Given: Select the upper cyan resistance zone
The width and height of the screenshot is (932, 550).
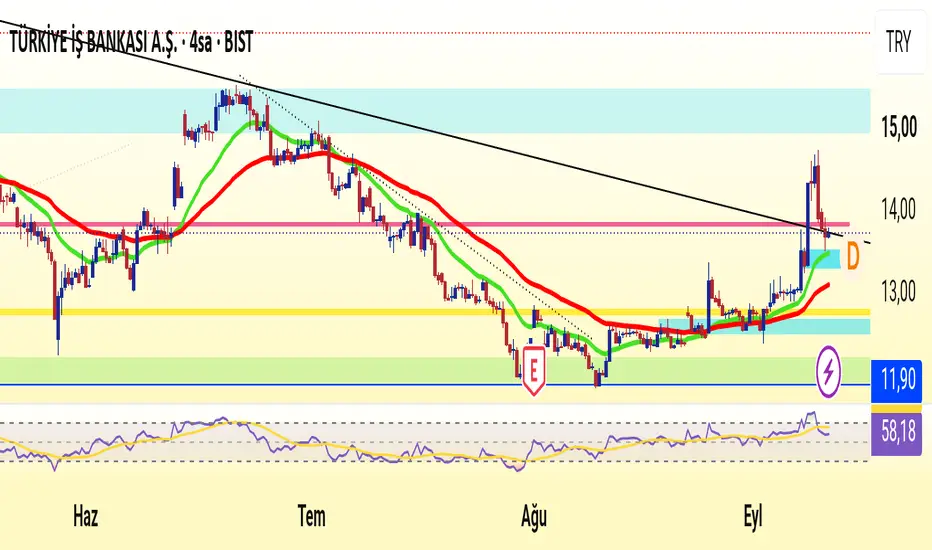Looking at the screenshot, I should click(x=434, y=111).
